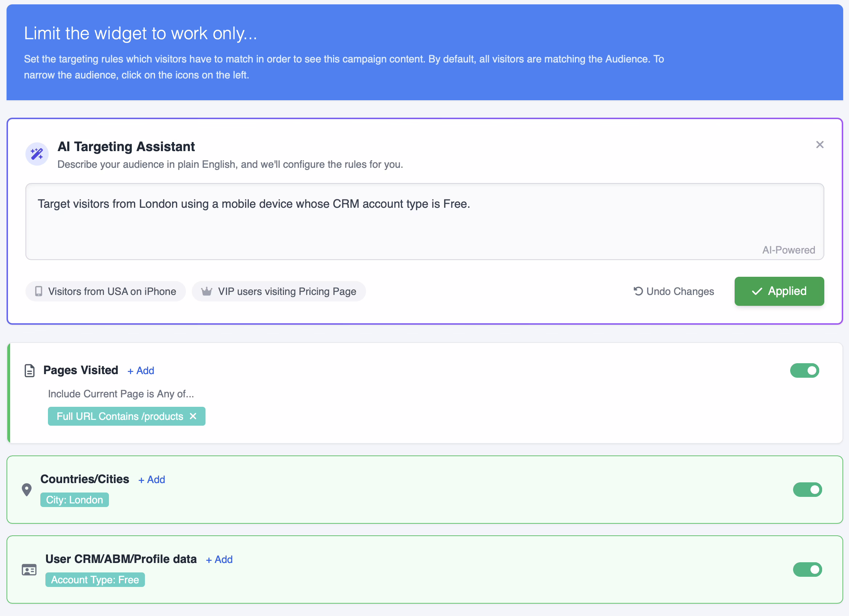The height and width of the screenshot is (616, 849).
Task: Click the crown icon in VIP suggestion
Action: (207, 291)
